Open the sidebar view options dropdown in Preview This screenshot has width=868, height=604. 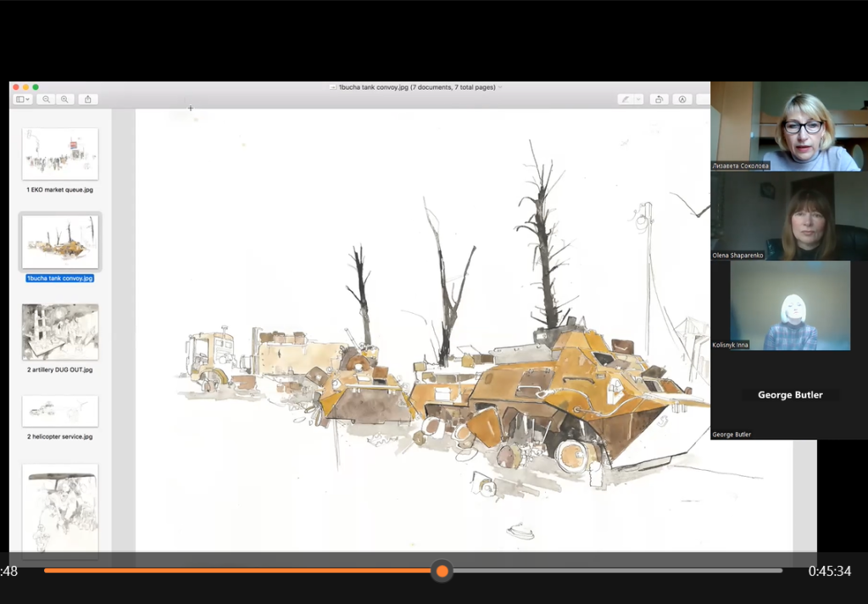pos(23,99)
